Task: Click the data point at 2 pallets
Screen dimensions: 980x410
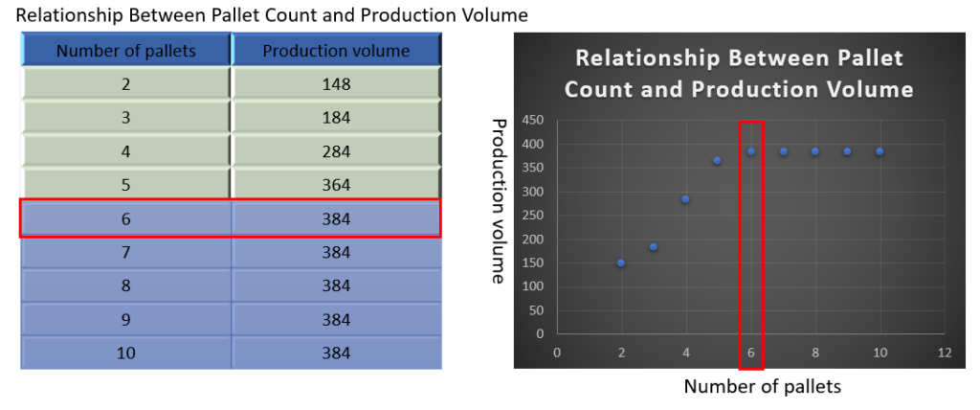Action: [x=621, y=262]
